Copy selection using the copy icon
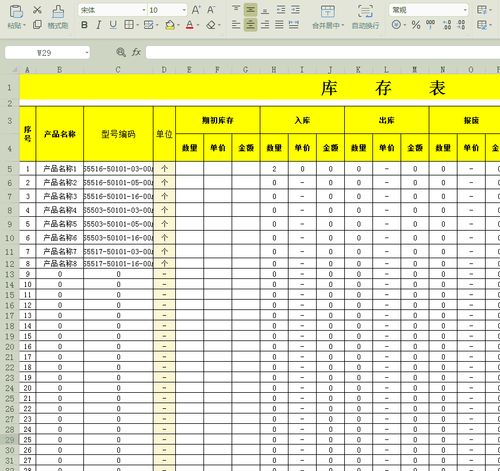This screenshot has height=471, width=500. (37, 25)
